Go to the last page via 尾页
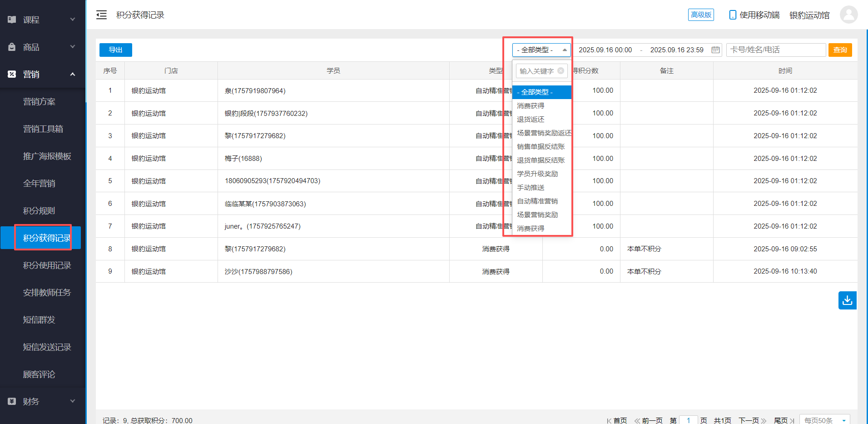 pyautogui.click(x=784, y=420)
